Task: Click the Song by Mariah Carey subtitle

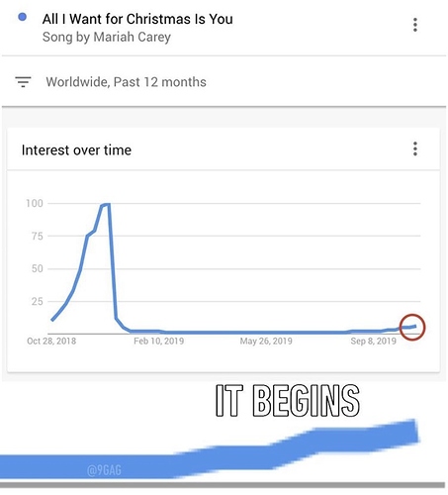Action: pyautogui.click(x=107, y=37)
